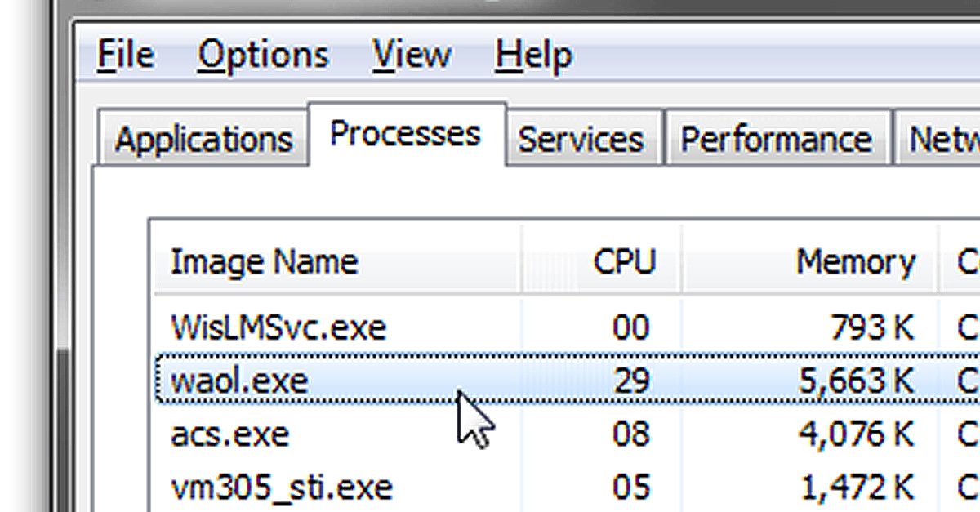The height and width of the screenshot is (512, 980).
Task: Sort by the Memory column header
Action: pos(855,262)
